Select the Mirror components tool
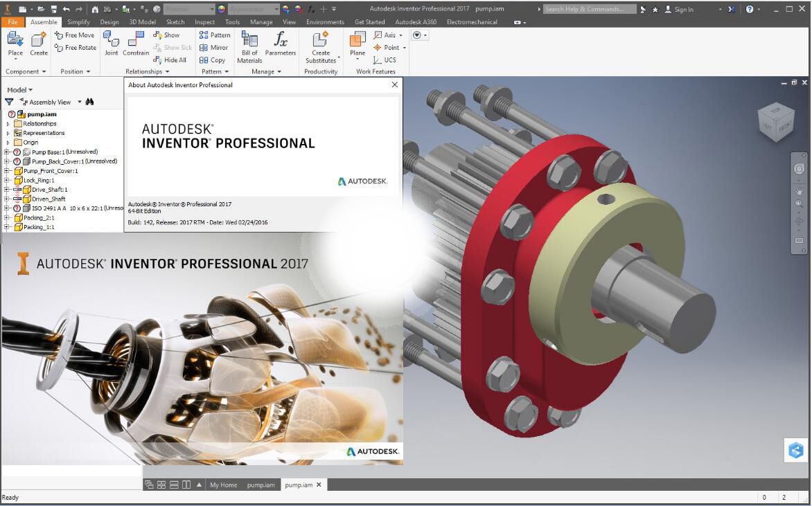812x506 pixels. (214, 48)
